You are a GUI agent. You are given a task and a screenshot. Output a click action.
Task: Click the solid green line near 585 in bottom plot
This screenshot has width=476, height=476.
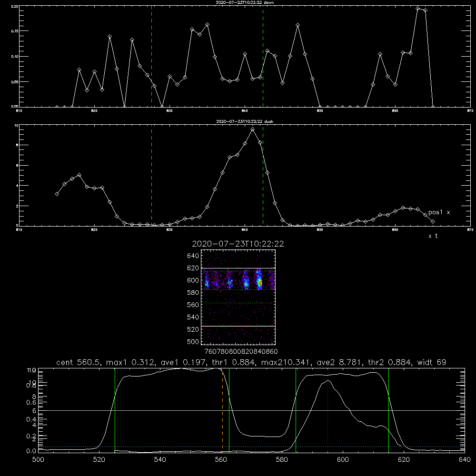point(296,411)
